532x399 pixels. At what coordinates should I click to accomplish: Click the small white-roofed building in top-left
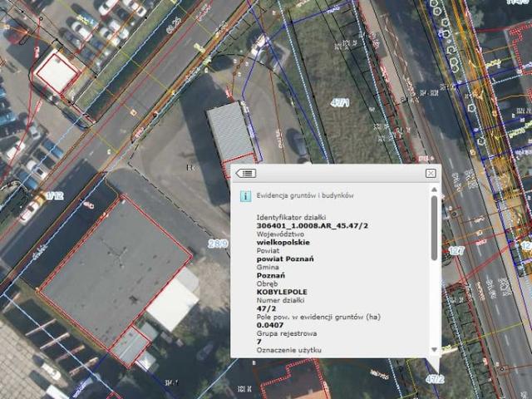[57, 73]
